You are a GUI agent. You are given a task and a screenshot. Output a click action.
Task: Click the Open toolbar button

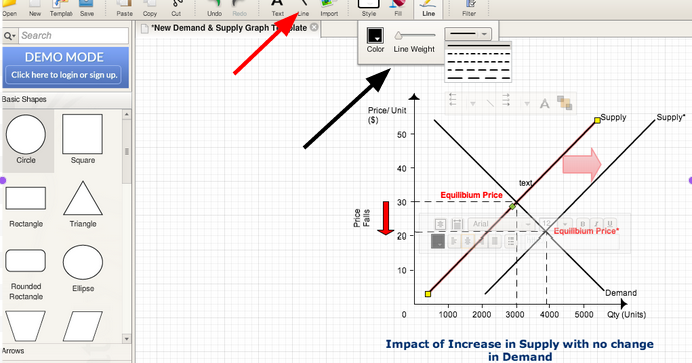(x=9, y=8)
